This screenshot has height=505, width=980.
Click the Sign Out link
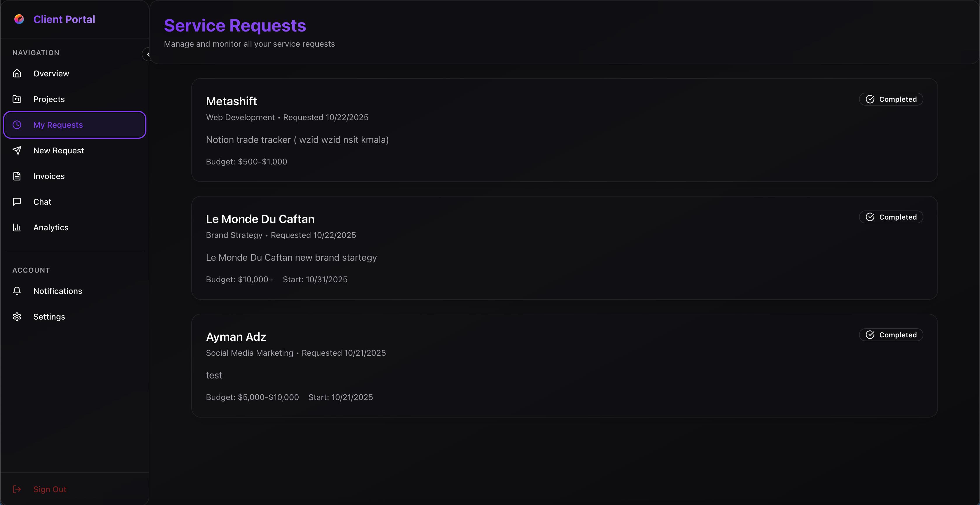pos(50,489)
